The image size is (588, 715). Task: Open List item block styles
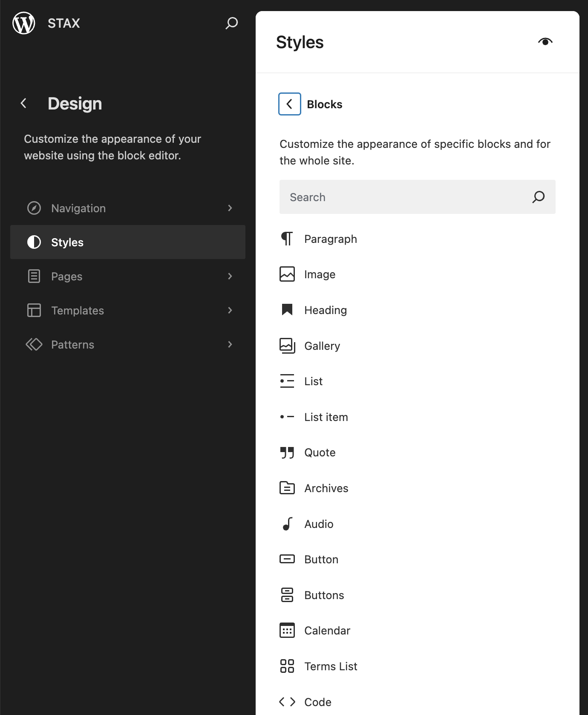pos(418,417)
